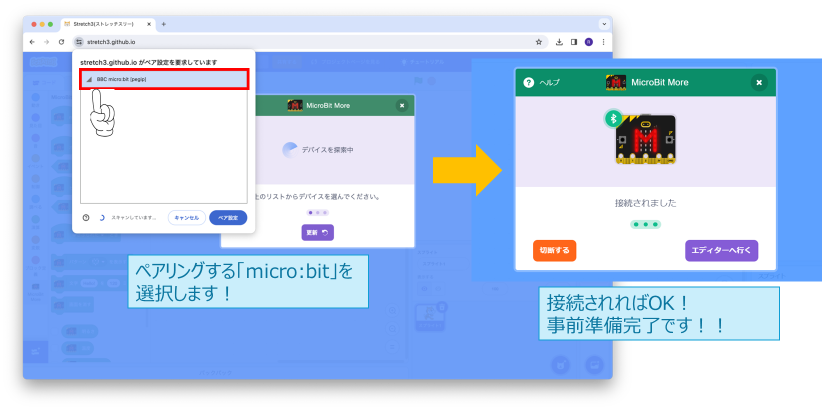Open Chrome's three-dot menu
The image size is (822, 410).
(x=603, y=42)
